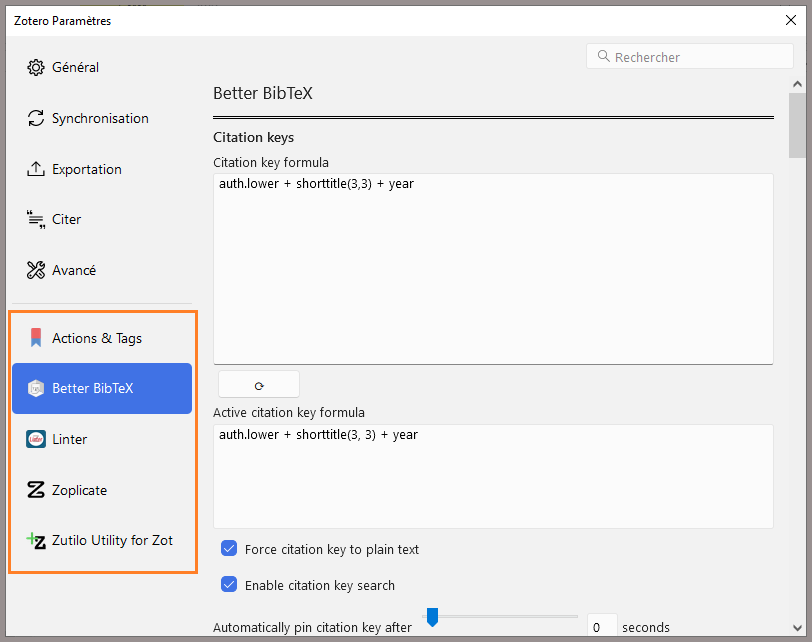Image resolution: width=812 pixels, height=642 pixels.
Task: Switch to the Synchronisation pane
Action: pos(102,118)
